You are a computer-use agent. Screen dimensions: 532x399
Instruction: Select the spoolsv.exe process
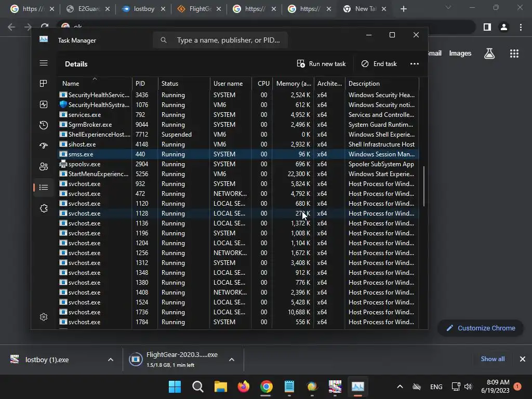point(238,164)
